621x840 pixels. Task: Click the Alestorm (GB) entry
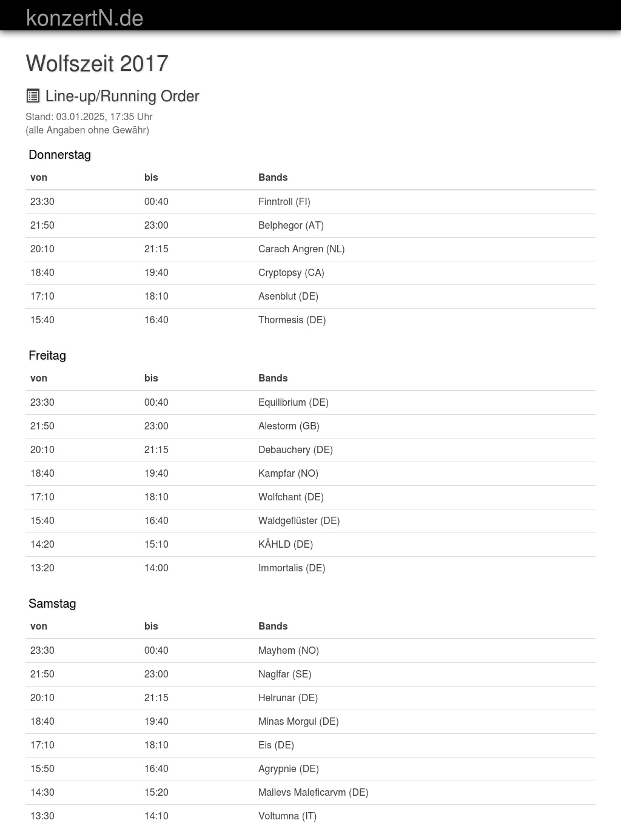click(289, 426)
